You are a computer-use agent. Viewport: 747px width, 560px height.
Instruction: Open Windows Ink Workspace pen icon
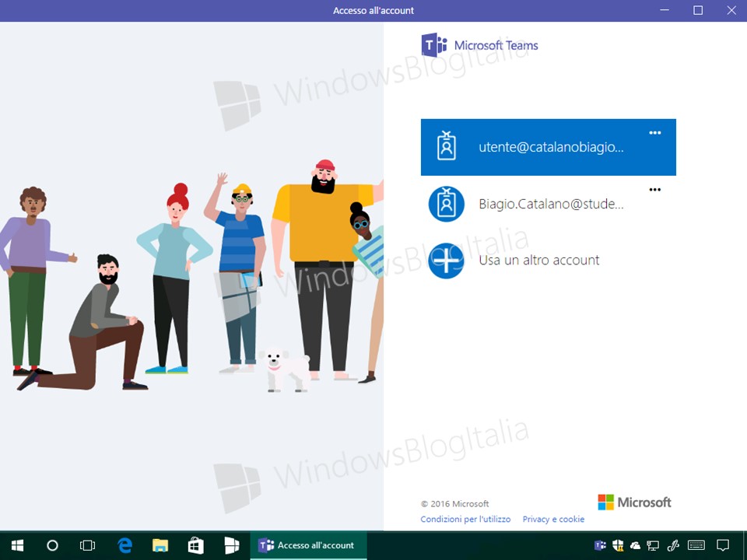pos(673,545)
